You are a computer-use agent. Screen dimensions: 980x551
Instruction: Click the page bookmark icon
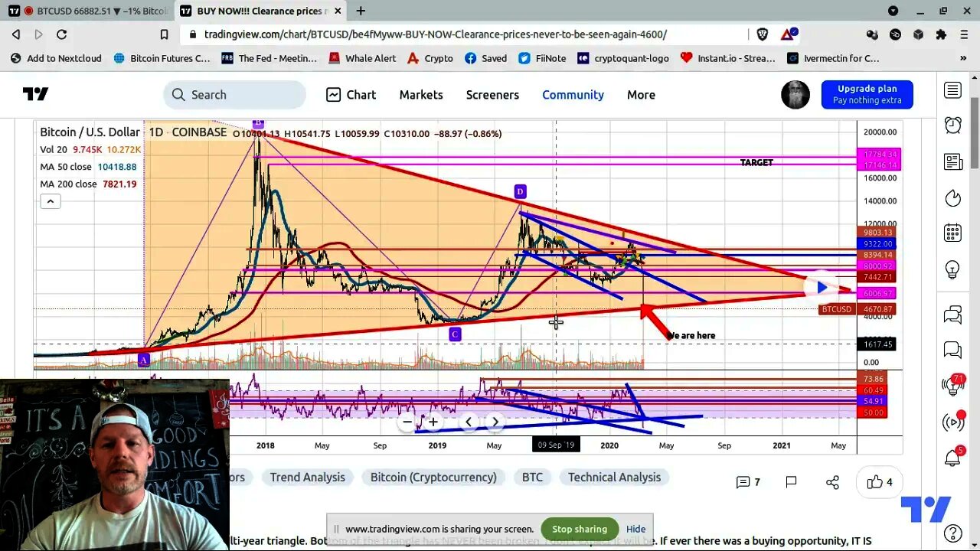pos(164,34)
